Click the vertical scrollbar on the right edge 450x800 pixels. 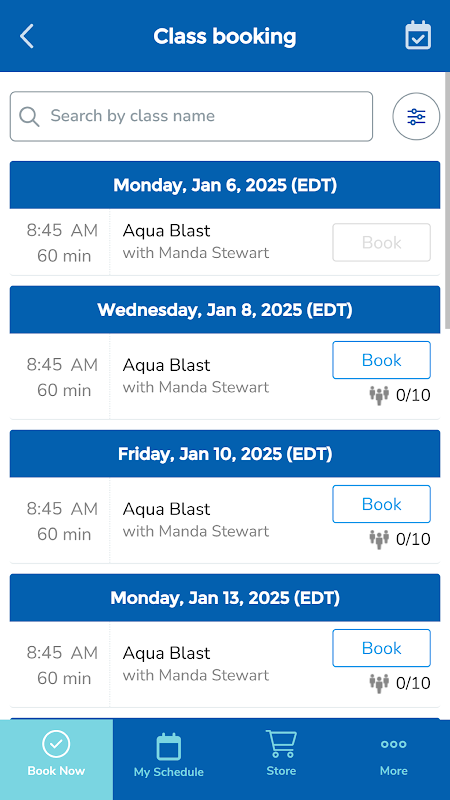coord(447,201)
